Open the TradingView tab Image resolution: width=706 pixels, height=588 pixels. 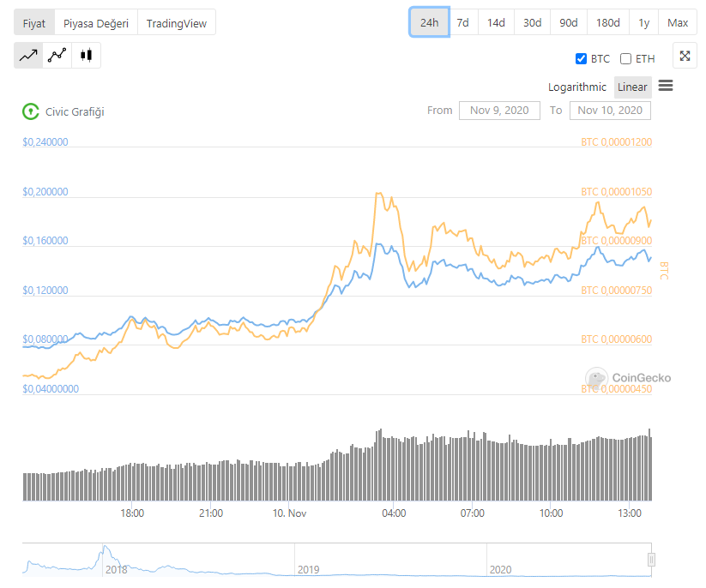point(176,23)
